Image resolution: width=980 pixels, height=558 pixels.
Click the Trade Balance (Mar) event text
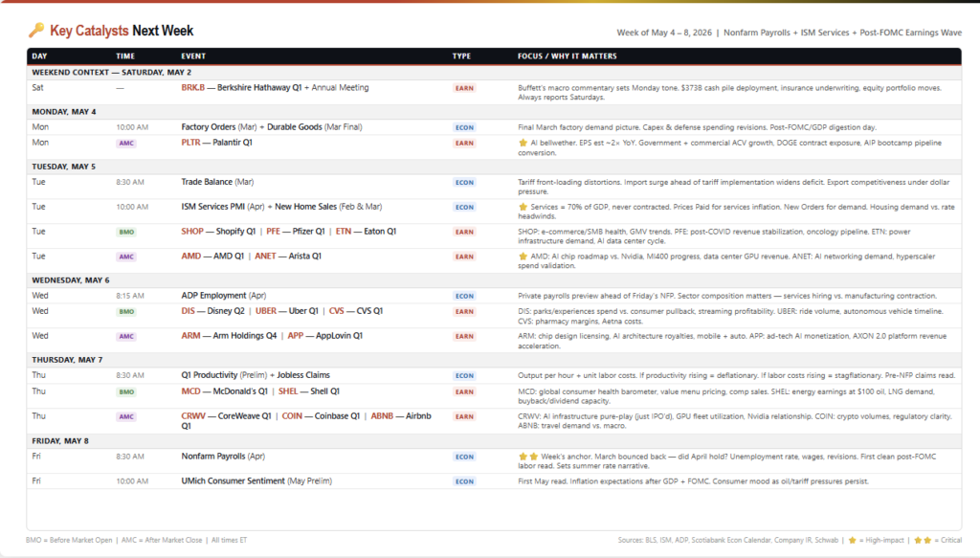217,182
